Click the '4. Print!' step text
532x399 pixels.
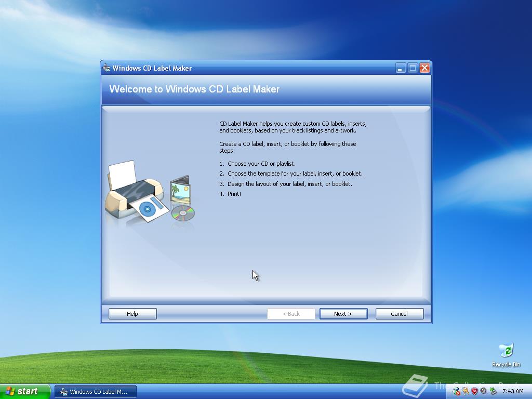click(x=230, y=194)
